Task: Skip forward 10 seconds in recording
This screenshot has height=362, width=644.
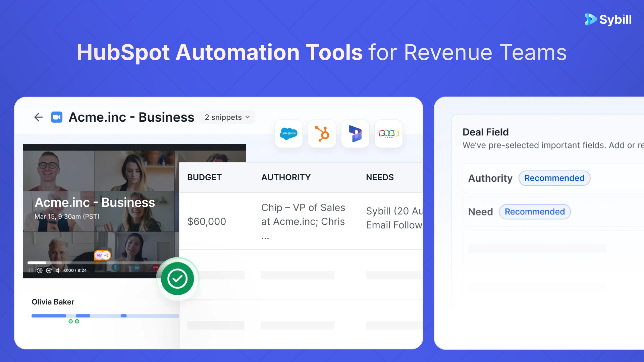Action: click(49, 270)
